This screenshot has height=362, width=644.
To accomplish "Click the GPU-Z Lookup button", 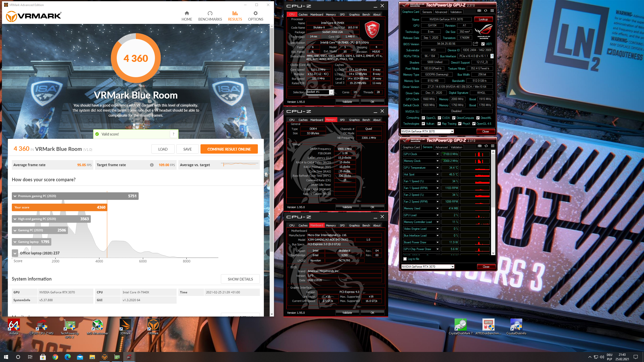I will [483, 19].
